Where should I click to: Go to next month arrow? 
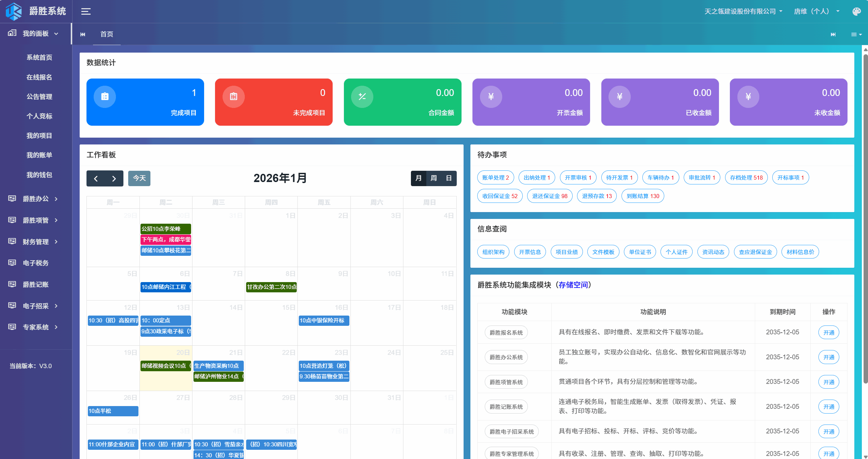114,178
